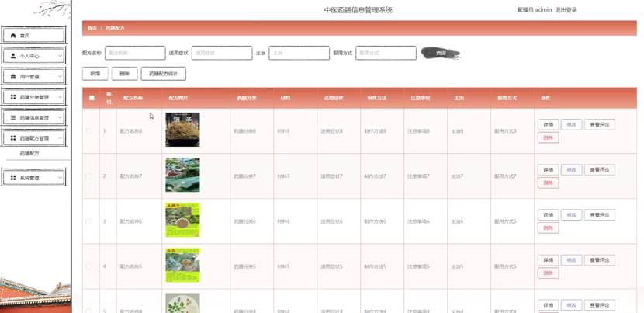Screen dimensions: 644x313
Task: Open 药膳配方统计 statistics
Action: click(164, 74)
